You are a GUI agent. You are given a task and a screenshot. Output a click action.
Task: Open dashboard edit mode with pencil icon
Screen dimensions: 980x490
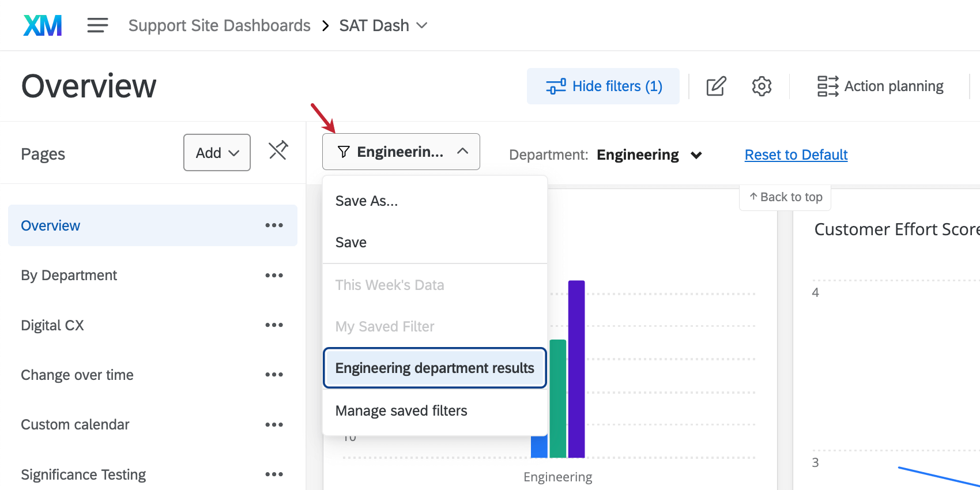point(715,86)
